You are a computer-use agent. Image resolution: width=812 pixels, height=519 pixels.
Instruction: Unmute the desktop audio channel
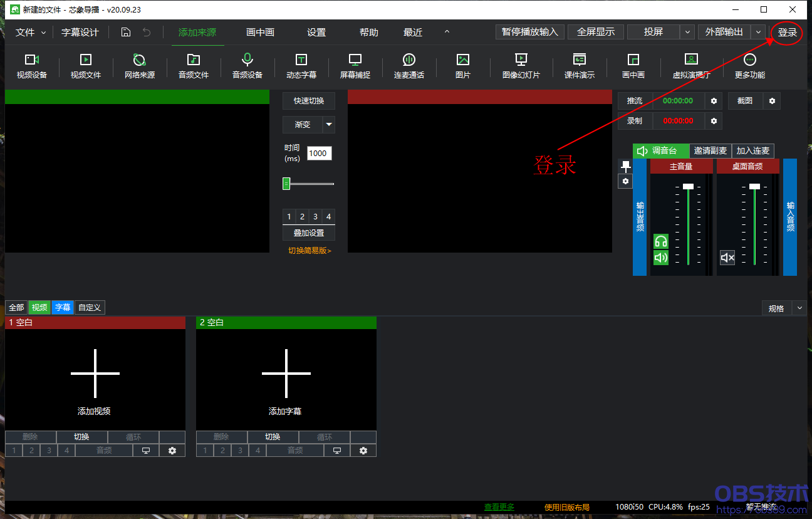pos(727,258)
